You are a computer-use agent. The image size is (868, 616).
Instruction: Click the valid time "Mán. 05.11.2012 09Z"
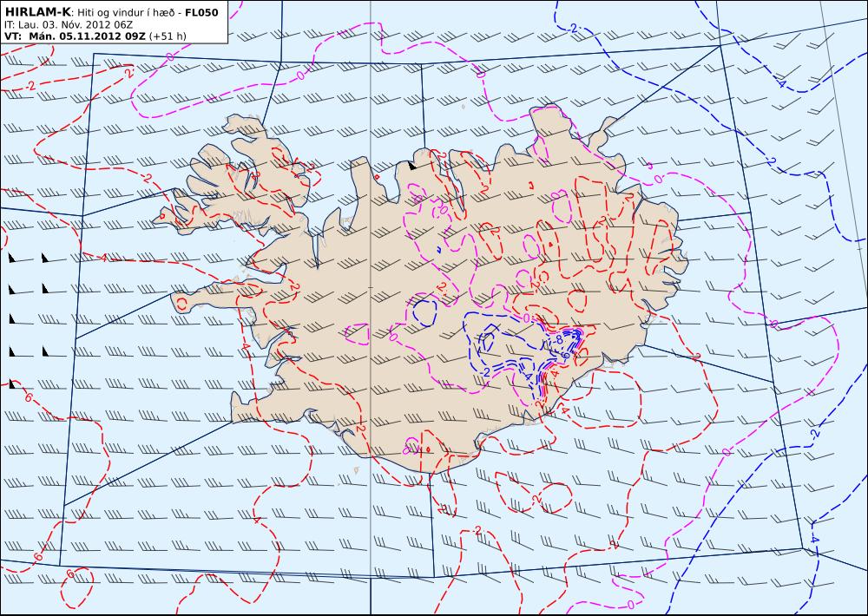(87, 36)
